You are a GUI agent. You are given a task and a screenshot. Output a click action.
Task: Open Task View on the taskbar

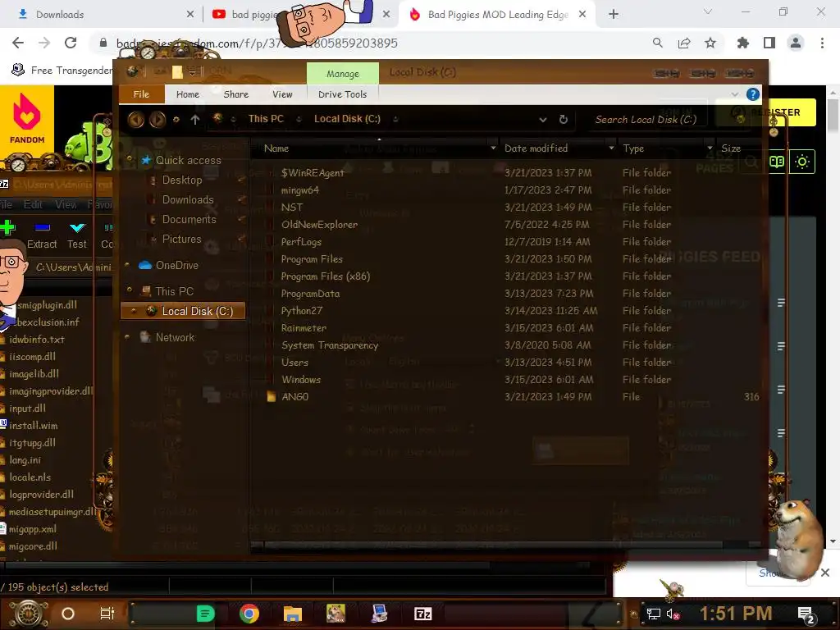coord(107,614)
